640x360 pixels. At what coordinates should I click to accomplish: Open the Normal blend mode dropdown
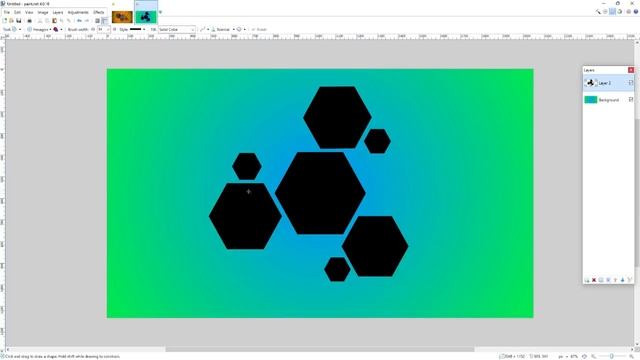tap(223, 29)
